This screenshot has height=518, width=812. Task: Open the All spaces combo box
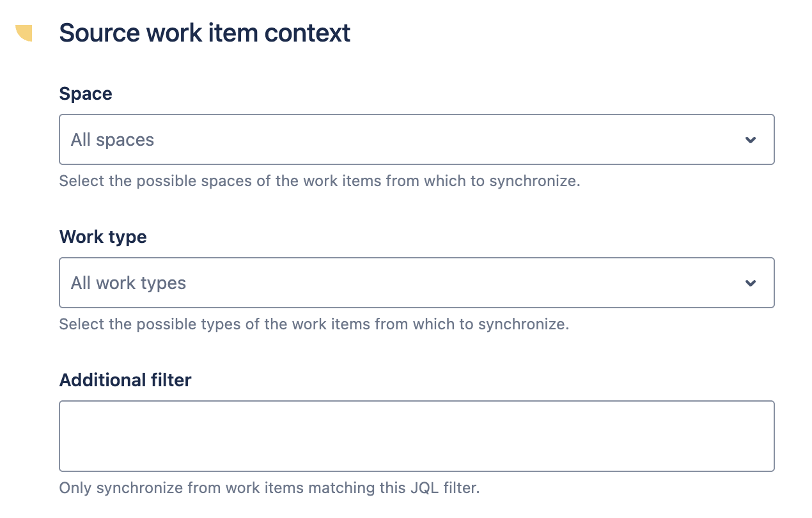417,139
